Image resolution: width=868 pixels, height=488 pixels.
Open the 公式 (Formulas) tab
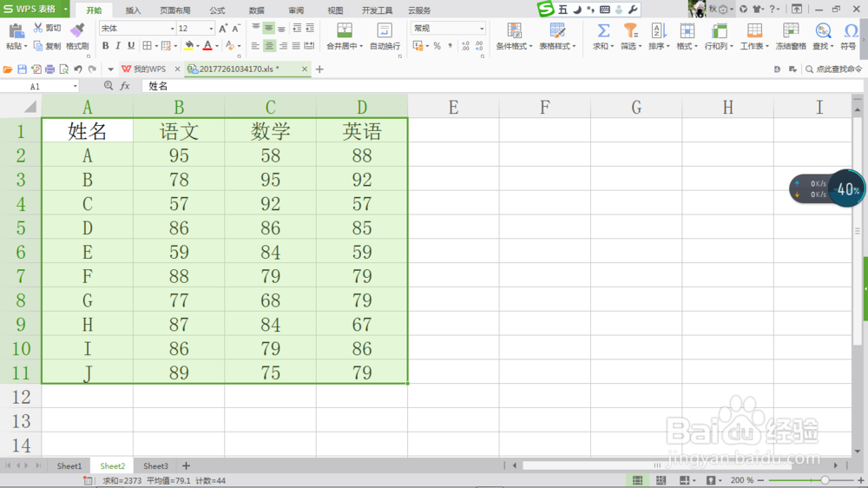pyautogui.click(x=217, y=10)
